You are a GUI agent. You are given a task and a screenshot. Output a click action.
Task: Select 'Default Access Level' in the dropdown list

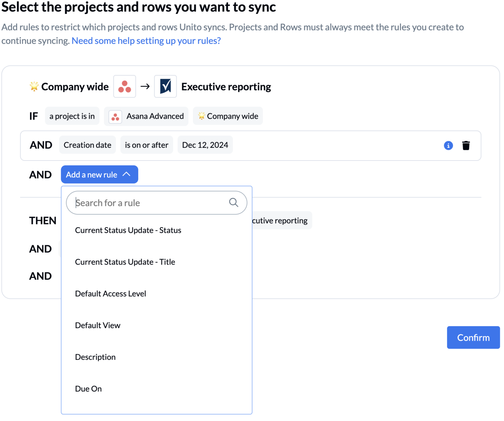pyautogui.click(x=110, y=293)
